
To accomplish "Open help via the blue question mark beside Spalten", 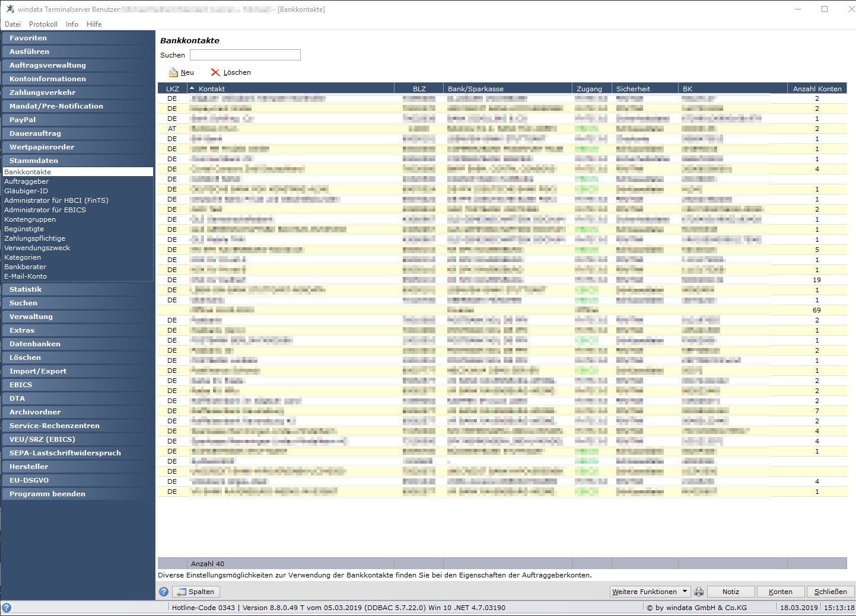I will [164, 592].
